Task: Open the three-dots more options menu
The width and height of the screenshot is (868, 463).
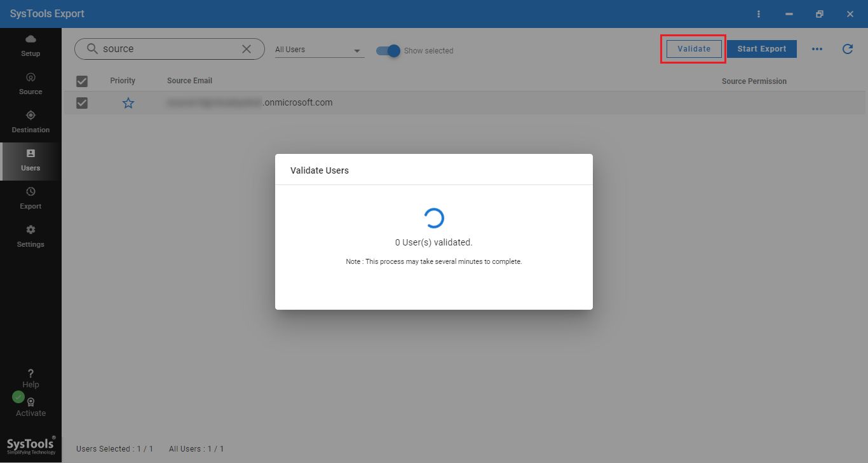Action: [817, 49]
